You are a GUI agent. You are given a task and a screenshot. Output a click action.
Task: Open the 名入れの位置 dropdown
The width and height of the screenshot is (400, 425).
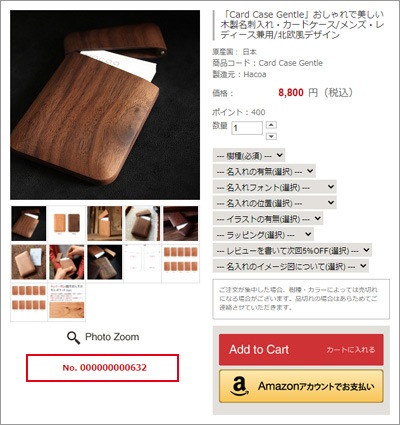[x=275, y=203]
